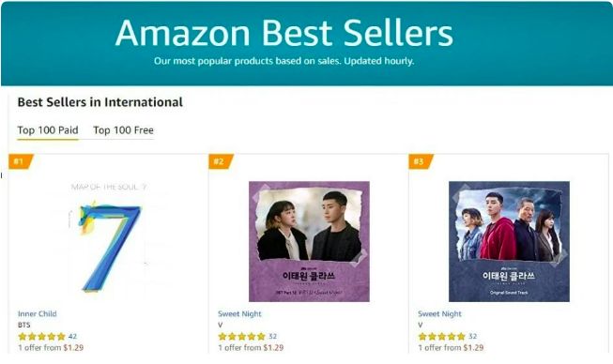This screenshot has width=613, height=364.
Task: Open 42 reviews count for Inner Child
Action: click(72, 336)
